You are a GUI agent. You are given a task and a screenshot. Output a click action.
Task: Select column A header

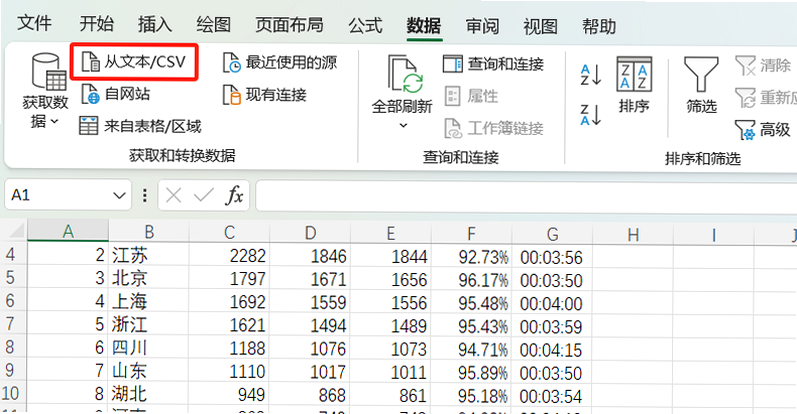(x=68, y=232)
